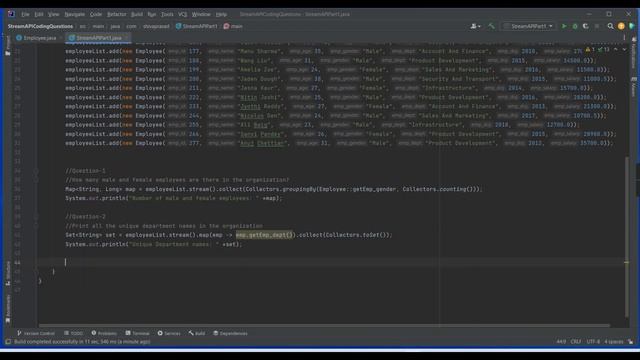Open Search Everywhere magnifier icon
Viewport: 640px width, 360px height.
pyautogui.click(x=610, y=26)
